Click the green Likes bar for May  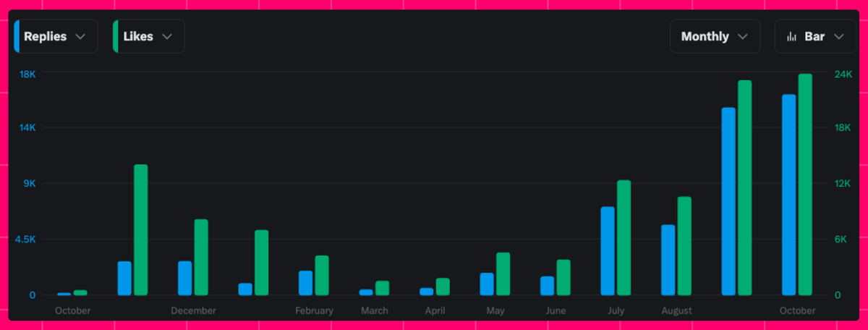[503, 274]
